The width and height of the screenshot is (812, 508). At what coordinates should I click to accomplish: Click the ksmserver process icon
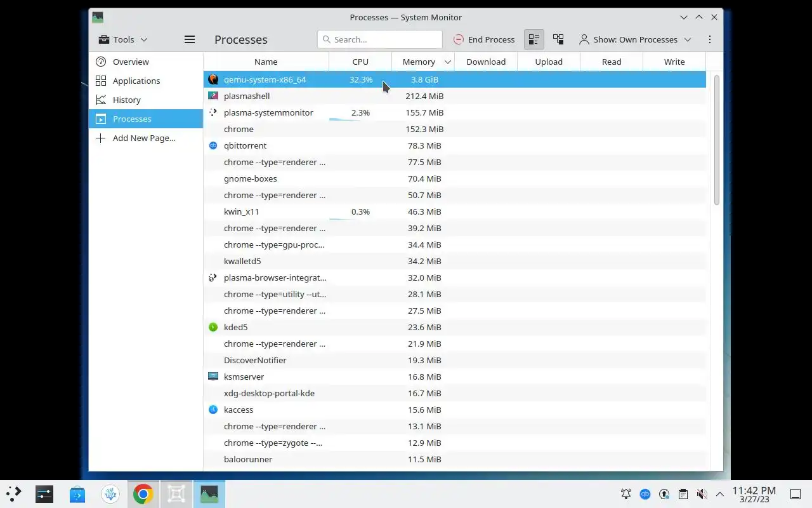tap(213, 377)
